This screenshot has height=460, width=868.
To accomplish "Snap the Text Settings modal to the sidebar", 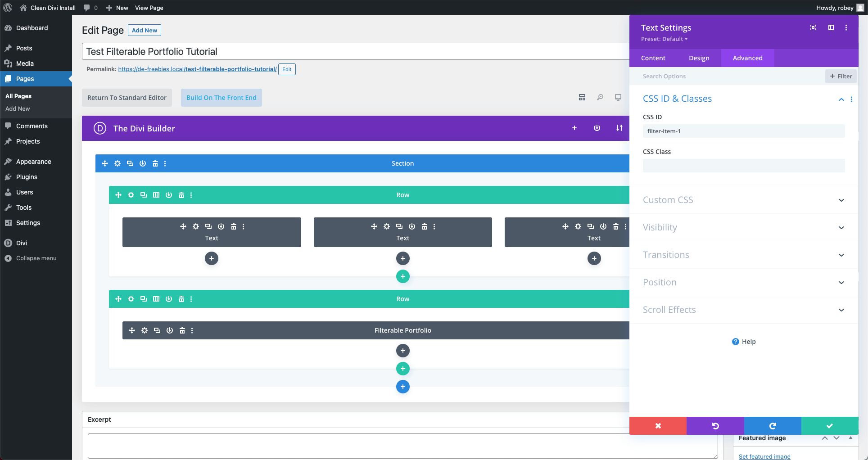I will point(831,27).
